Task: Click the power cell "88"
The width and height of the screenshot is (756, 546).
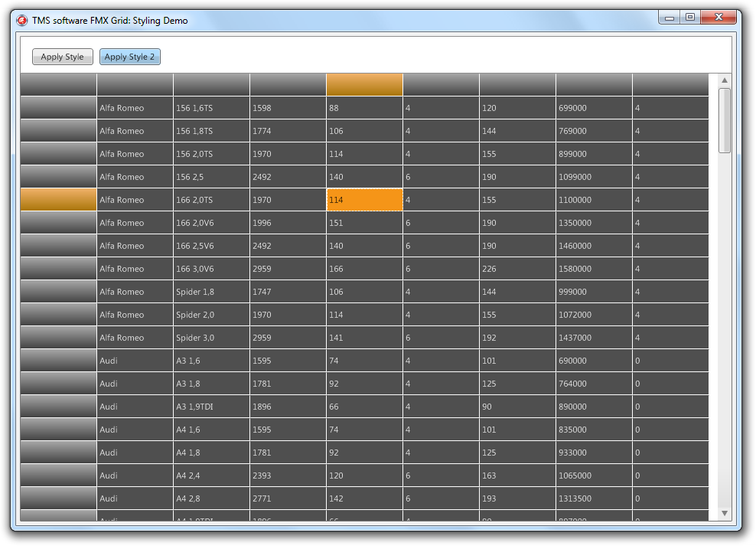Action: coord(364,108)
